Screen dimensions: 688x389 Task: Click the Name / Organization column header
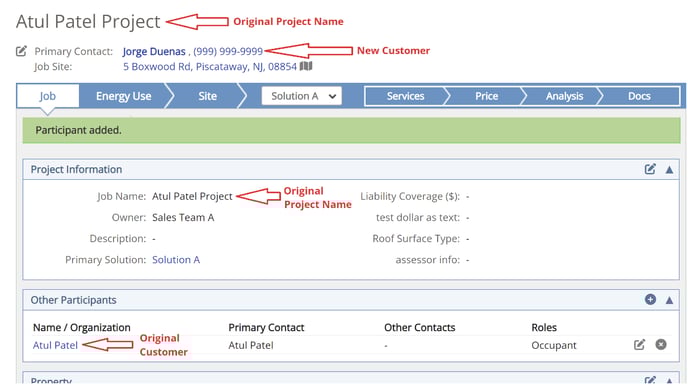tap(82, 328)
